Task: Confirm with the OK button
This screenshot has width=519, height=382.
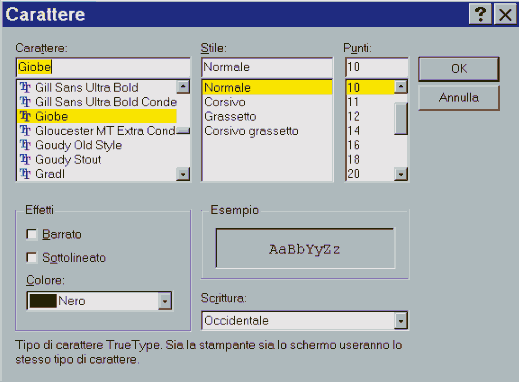Action: [459, 69]
